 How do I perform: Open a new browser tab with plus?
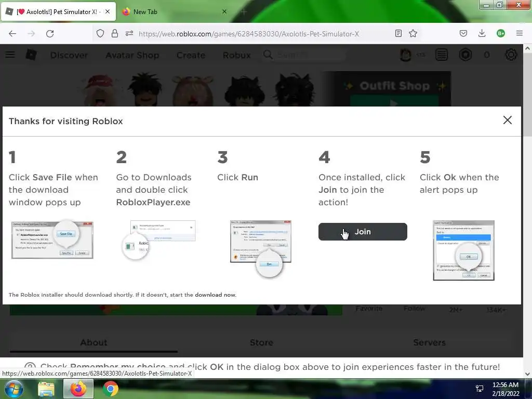tap(244, 12)
